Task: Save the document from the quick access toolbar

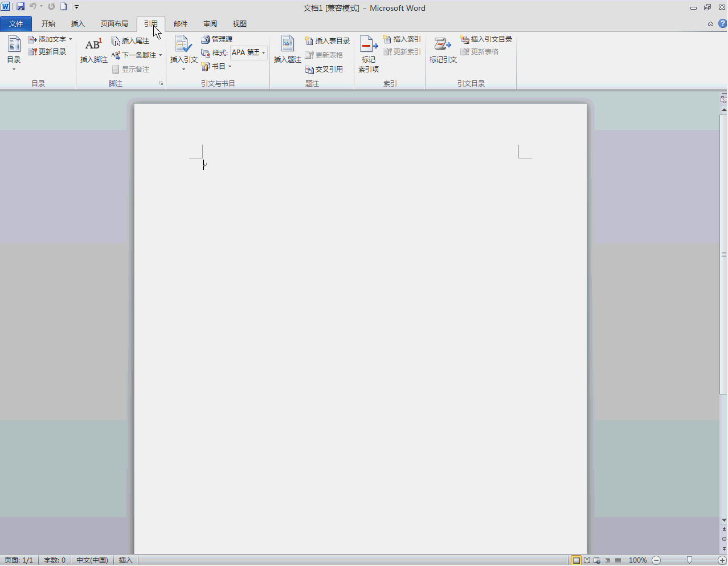Action: pos(21,7)
